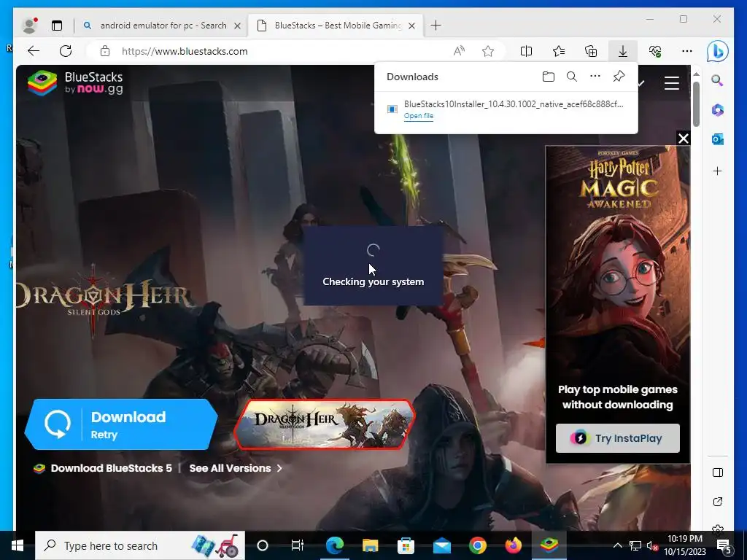Open Browser essentials heart icon
Viewport: 747px width, 560px height.
pyautogui.click(x=655, y=51)
